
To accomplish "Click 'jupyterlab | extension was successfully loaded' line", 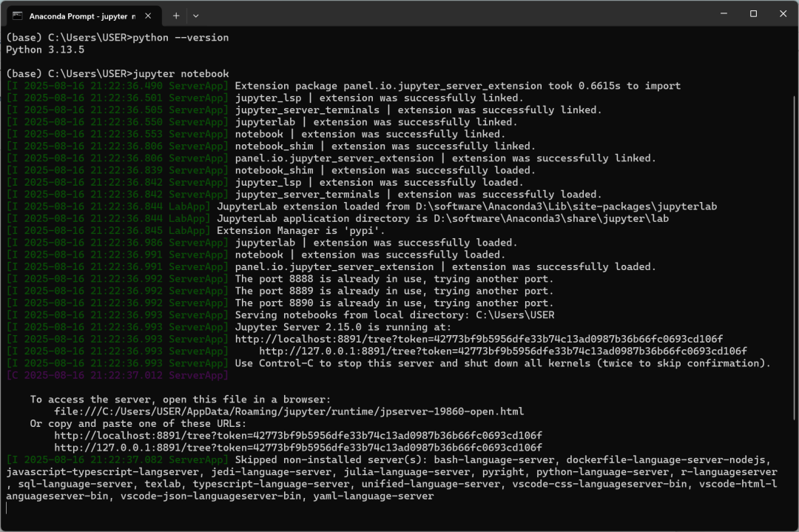I will [376, 243].
